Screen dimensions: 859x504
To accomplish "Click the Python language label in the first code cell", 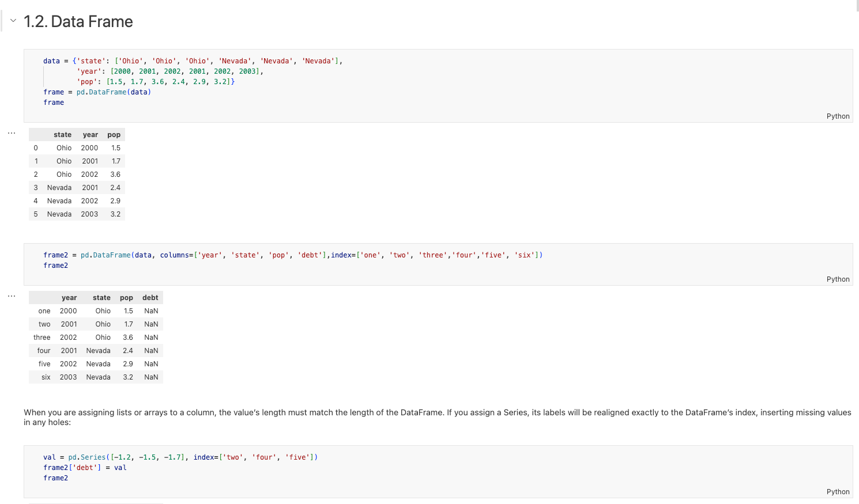I will click(x=837, y=116).
